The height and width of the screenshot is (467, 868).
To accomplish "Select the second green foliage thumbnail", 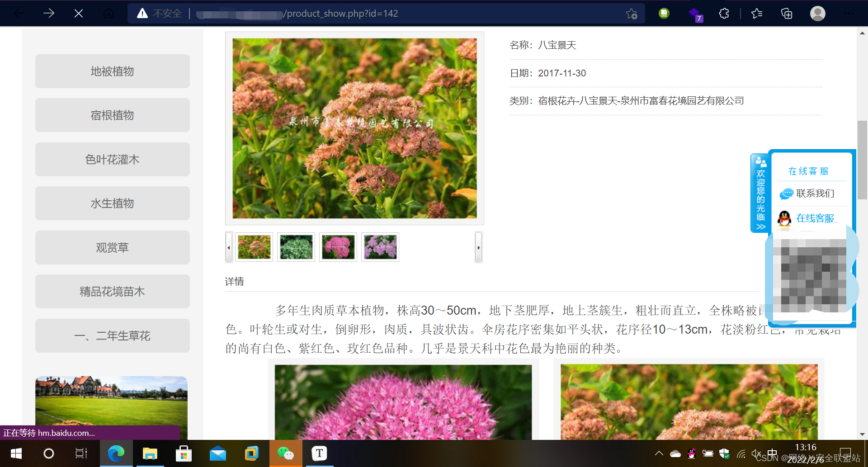I will tap(296, 247).
